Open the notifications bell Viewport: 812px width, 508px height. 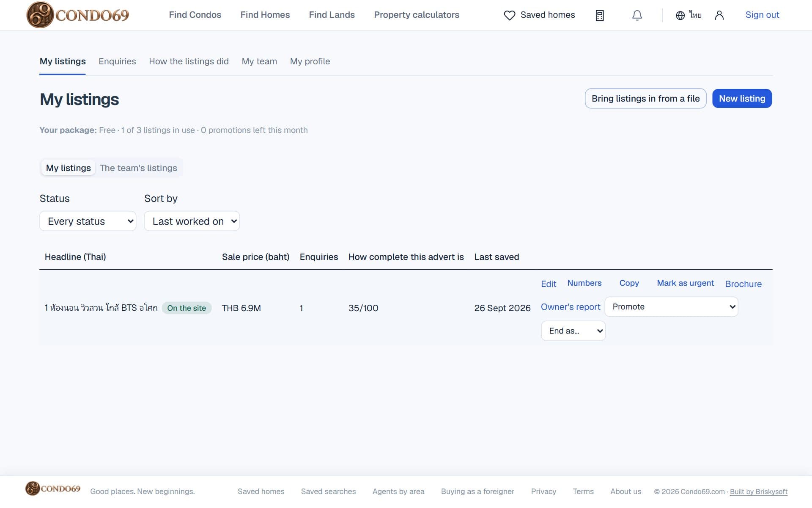click(x=637, y=15)
